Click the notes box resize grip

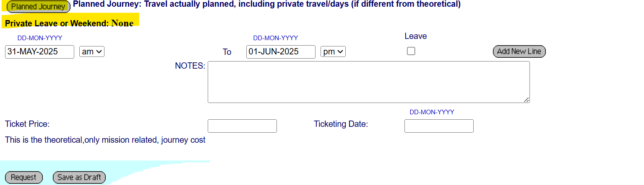[526, 100]
